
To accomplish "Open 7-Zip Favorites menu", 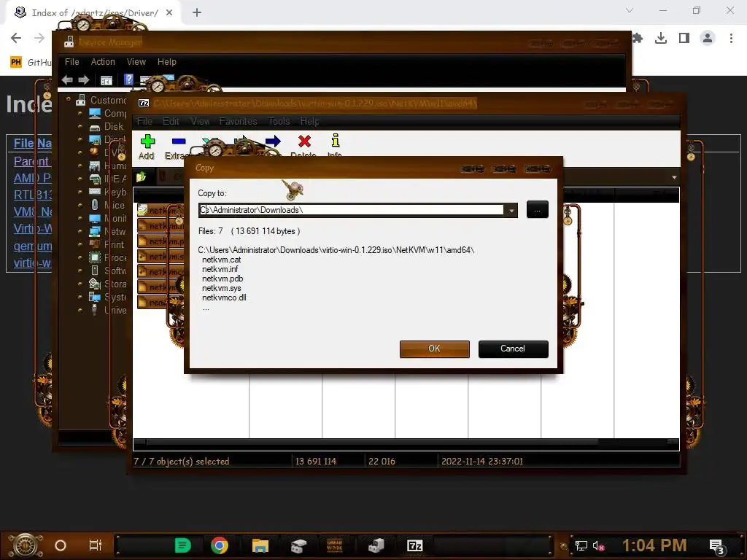I will click(x=239, y=122).
